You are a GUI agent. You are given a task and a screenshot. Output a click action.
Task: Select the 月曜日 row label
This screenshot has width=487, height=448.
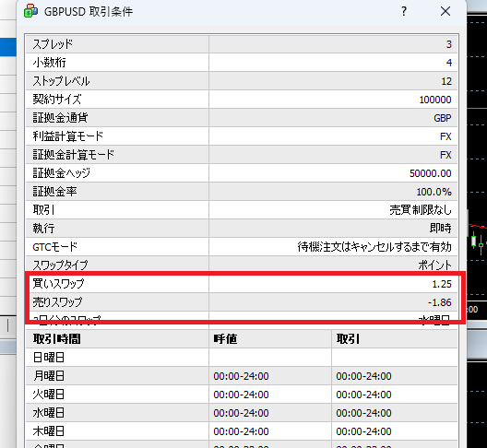tap(49, 376)
